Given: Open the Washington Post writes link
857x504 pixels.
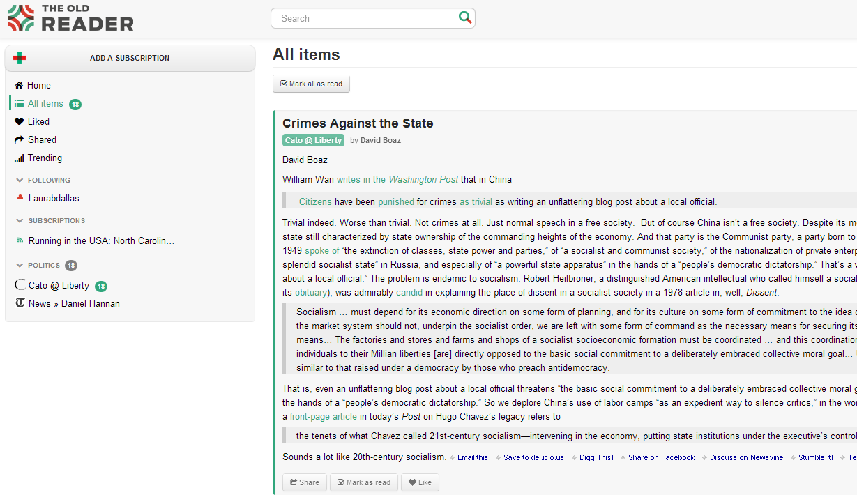Looking at the screenshot, I should point(397,180).
